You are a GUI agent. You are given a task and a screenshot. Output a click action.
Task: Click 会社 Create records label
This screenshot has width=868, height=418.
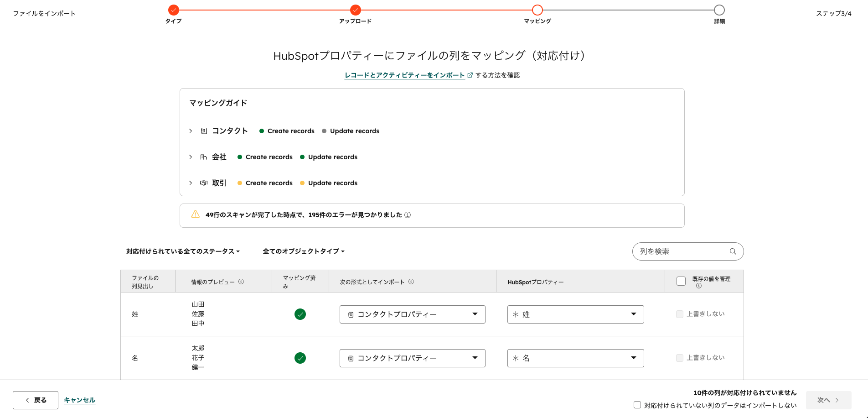coord(269,157)
